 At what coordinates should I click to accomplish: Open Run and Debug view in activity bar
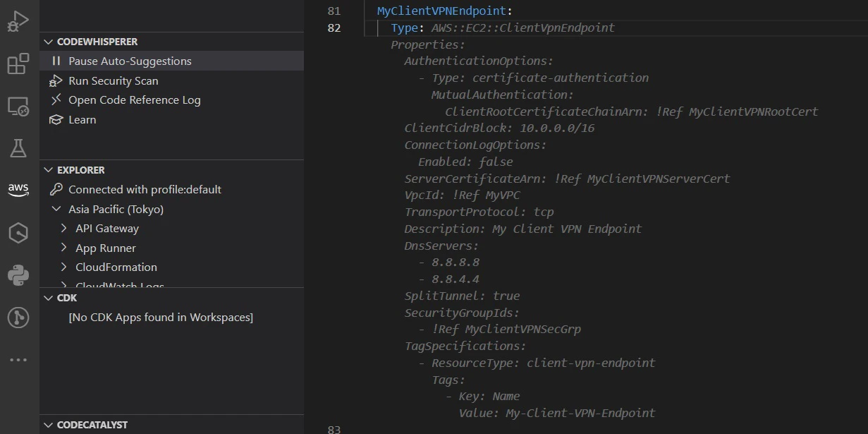click(18, 21)
